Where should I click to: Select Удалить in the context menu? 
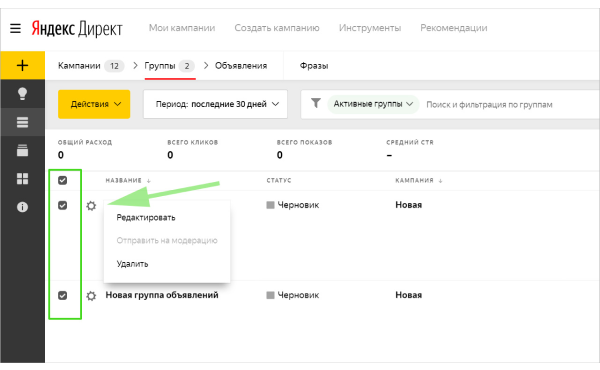tap(132, 264)
